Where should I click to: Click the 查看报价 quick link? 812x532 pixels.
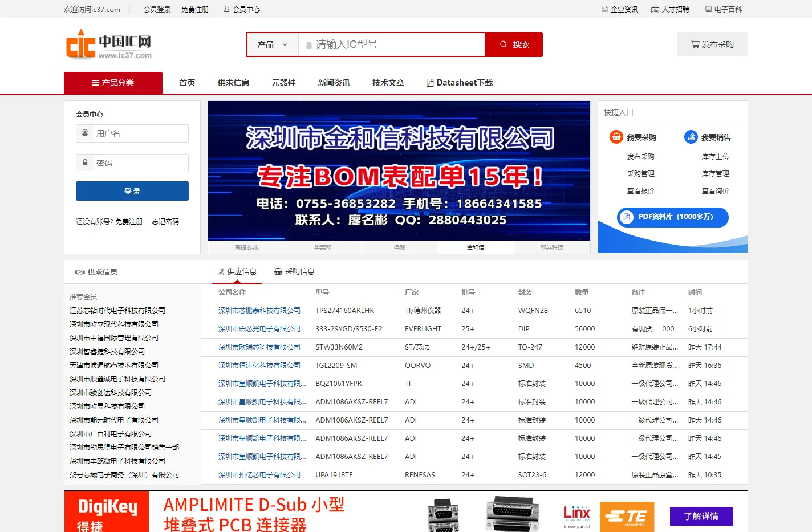[x=640, y=190]
